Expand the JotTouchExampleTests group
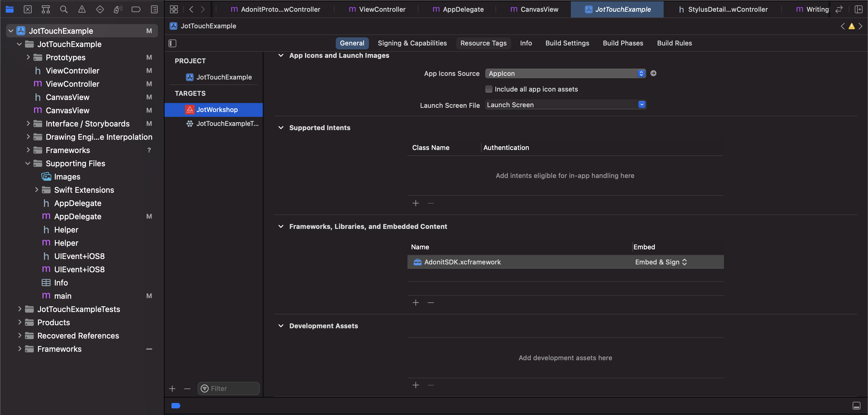Image resolution: width=868 pixels, height=415 pixels. point(20,309)
